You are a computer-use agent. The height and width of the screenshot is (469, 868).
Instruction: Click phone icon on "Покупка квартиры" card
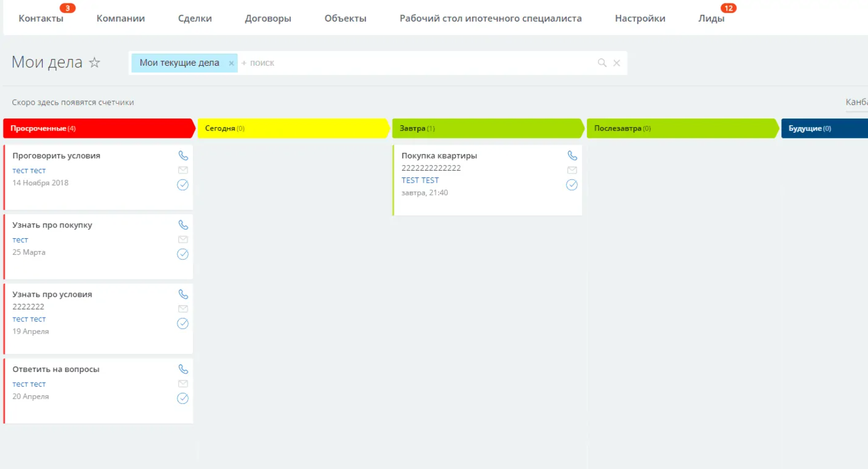(572, 155)
